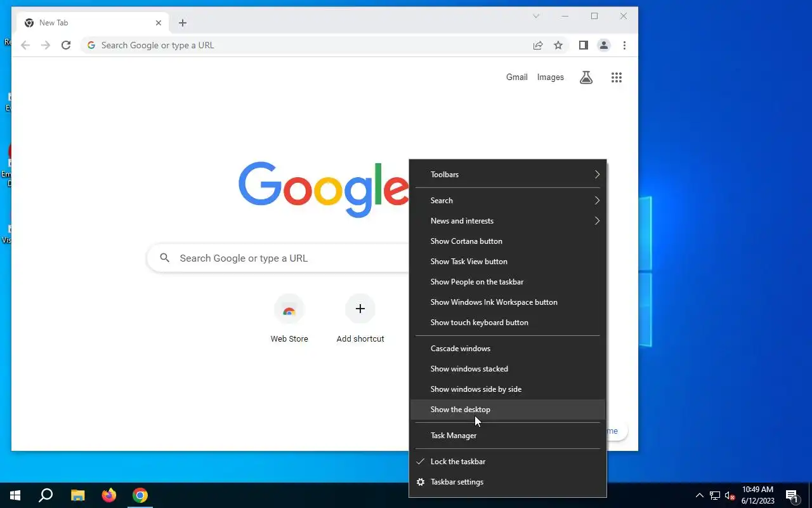Open Taskbar settings
The height and width of the screenshot is (508, 812).
coord(507,482)
